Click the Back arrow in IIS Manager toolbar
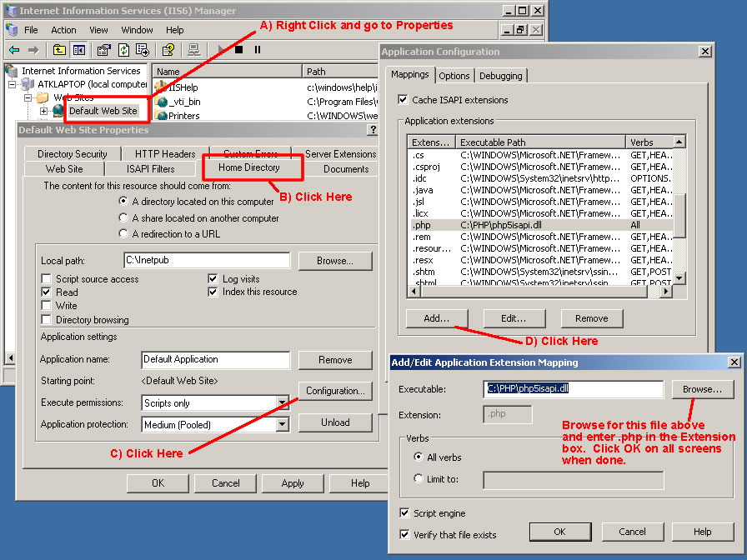 (15, 49)
